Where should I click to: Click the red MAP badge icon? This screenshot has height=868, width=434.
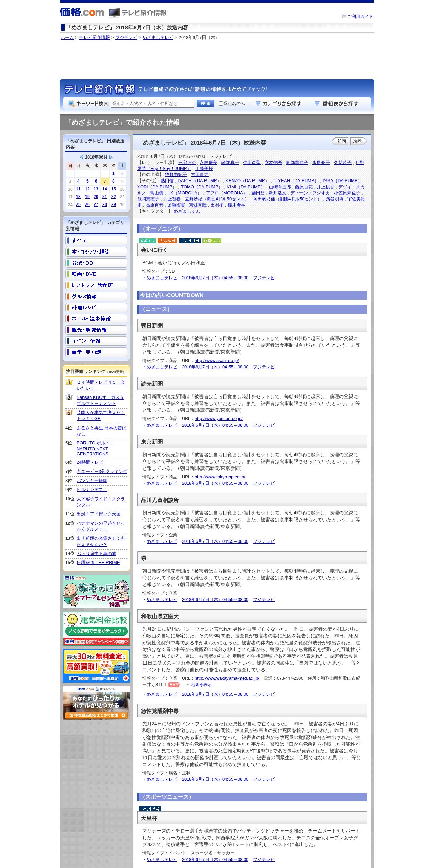[174, 685]
